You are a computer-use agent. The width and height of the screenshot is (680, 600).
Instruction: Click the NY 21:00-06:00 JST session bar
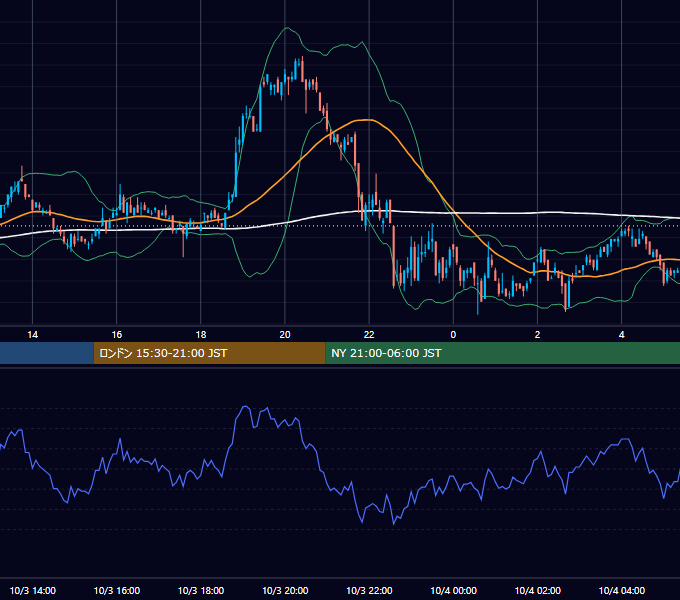502,353
